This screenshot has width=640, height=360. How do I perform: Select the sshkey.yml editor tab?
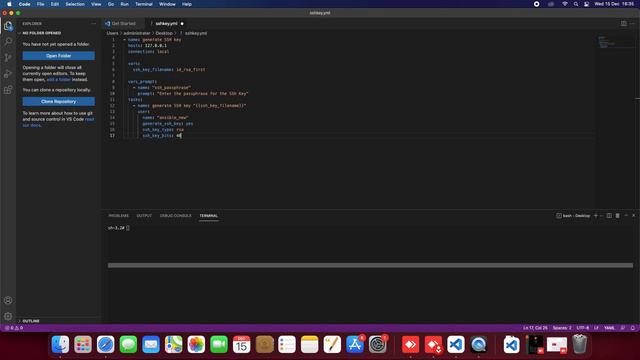[x=167, y=24]
